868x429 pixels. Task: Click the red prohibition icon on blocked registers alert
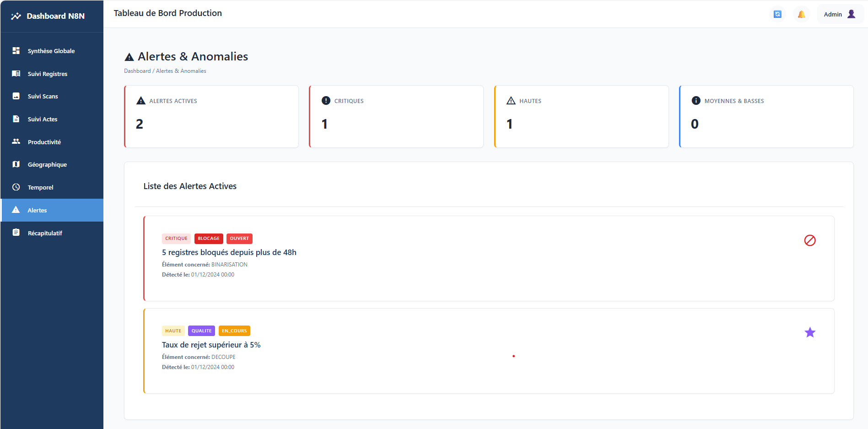point(810,240)
